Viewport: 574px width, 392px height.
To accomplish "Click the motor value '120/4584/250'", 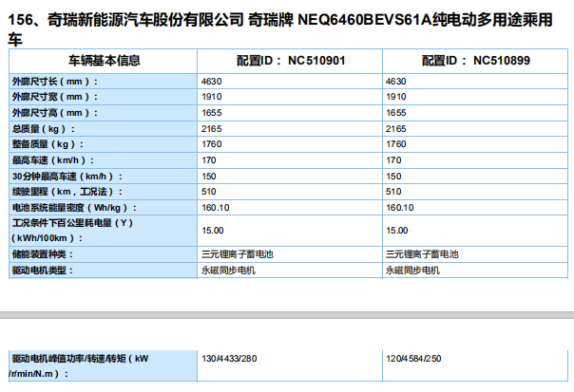I will 413,359.
